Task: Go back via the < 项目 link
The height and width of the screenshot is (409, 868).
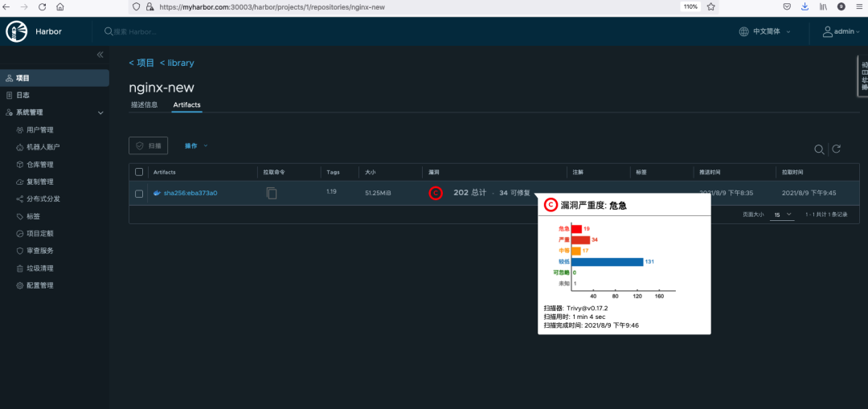Action: 141,63
